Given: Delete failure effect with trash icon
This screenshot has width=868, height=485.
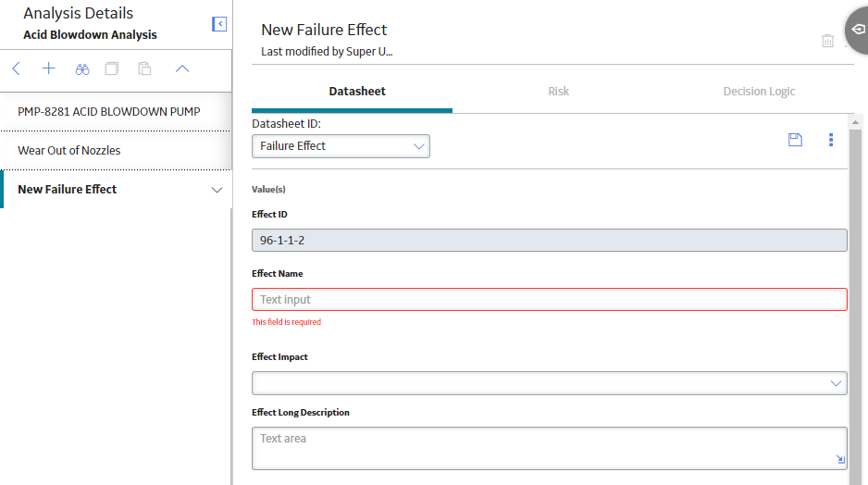Looking at the screenshot, I should pyautogui.click(x=827, y=41).
